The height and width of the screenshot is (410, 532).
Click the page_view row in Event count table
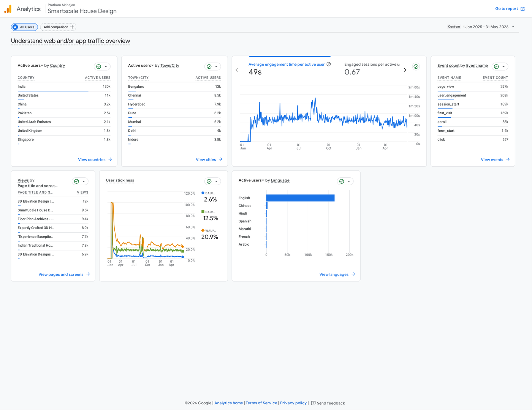pyautogui.click(x=473, y=87)
